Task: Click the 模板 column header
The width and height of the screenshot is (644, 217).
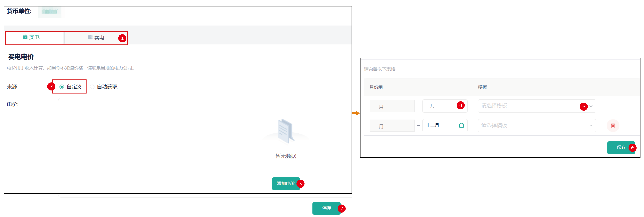Action: tap(482, 87)
